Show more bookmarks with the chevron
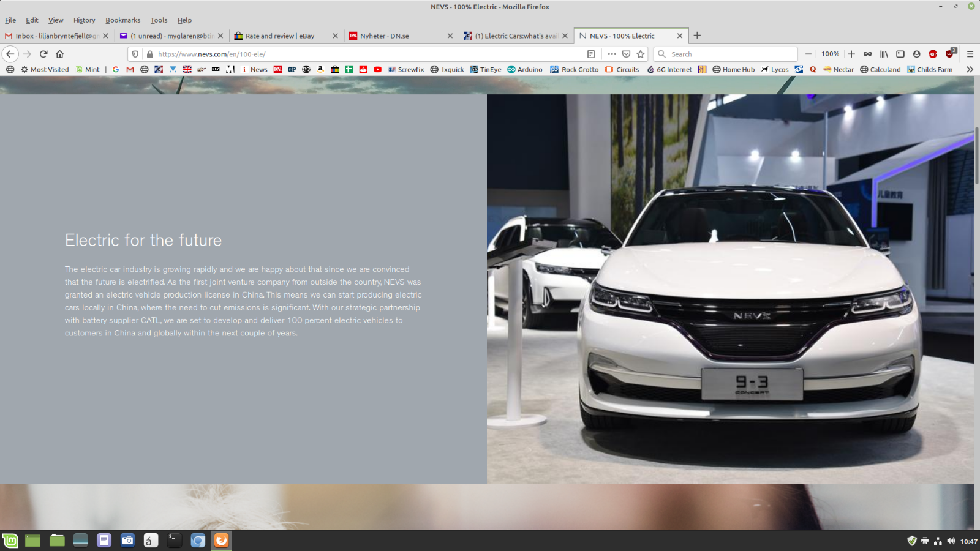Image resolution: width=980 pixels, height=551 pixels. pos(970,69)
